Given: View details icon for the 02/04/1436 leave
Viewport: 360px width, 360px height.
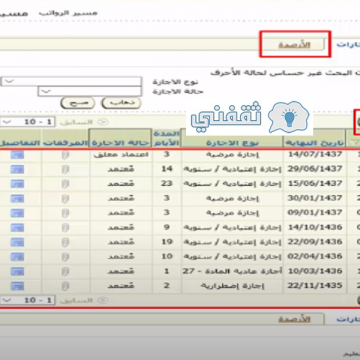Looking at the screenshot, I should [17, 257].
